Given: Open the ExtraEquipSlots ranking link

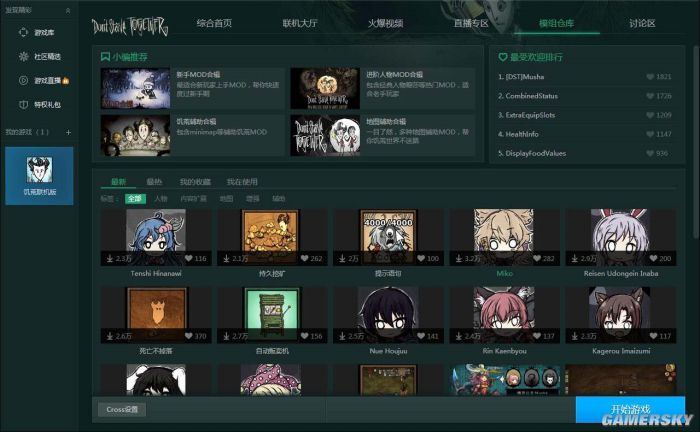Looking at the screenshot, I should point(530,115).
